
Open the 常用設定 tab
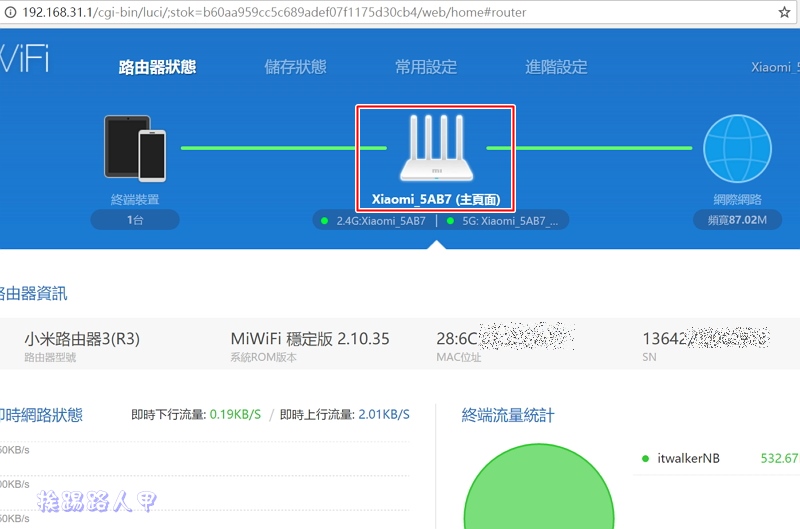[426, 67]
